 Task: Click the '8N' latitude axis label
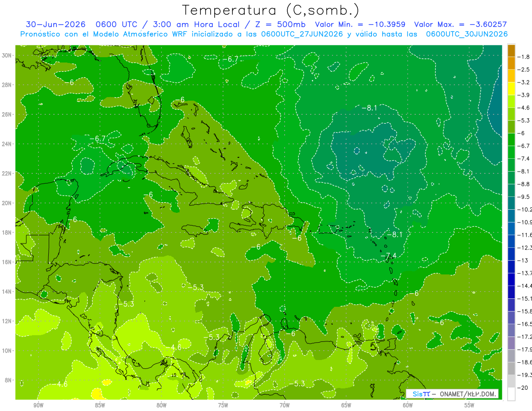(x=9, y=380)
